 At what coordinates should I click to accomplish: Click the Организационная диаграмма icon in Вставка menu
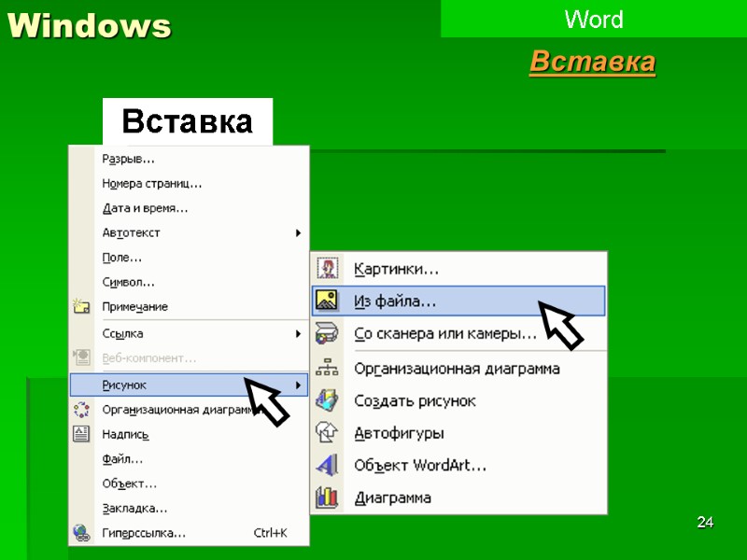81,410
